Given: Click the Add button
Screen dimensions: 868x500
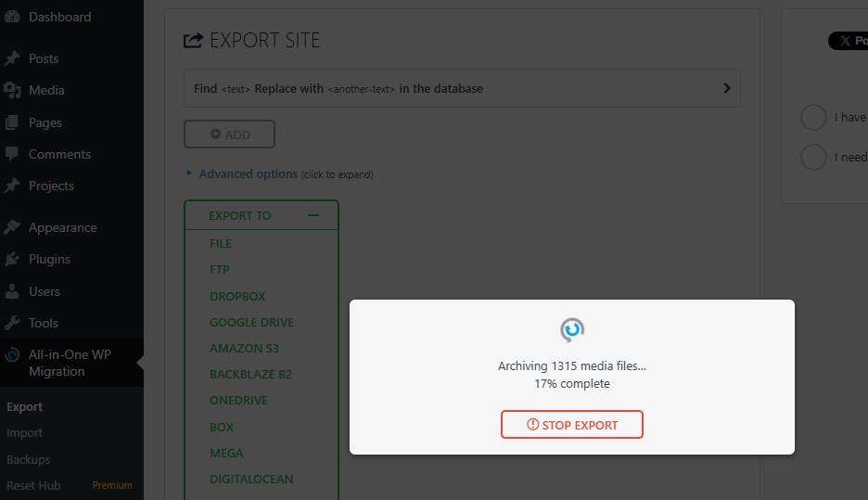Looking at the screenshot, I should coord(229,135).
